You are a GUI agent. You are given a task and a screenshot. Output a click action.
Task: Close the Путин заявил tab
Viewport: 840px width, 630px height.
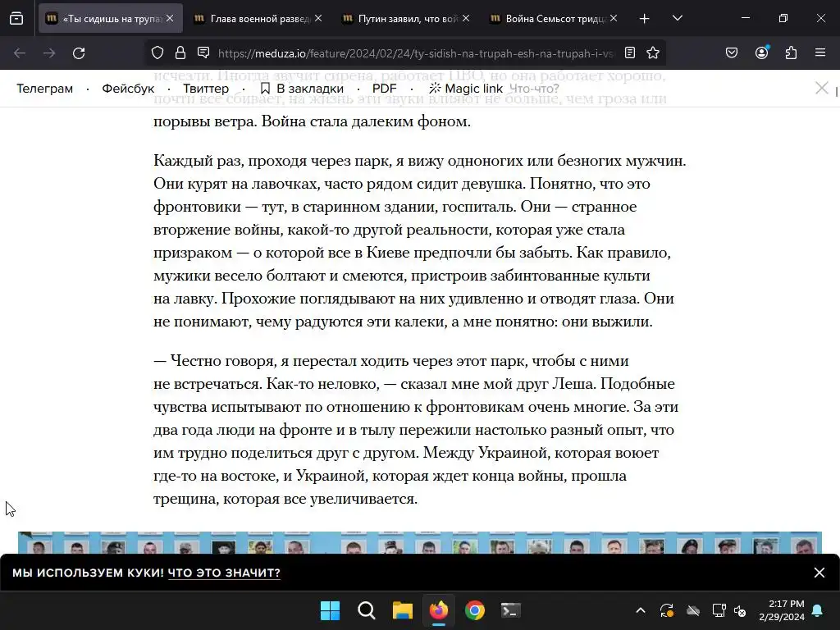point(466,18)
